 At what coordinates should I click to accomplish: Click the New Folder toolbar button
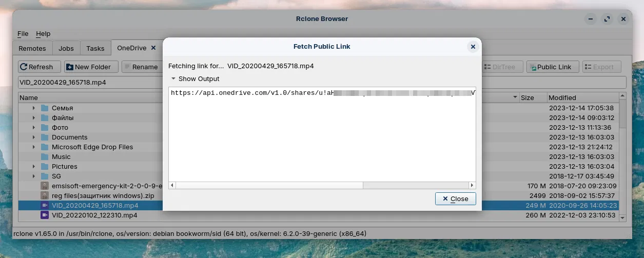91,67
